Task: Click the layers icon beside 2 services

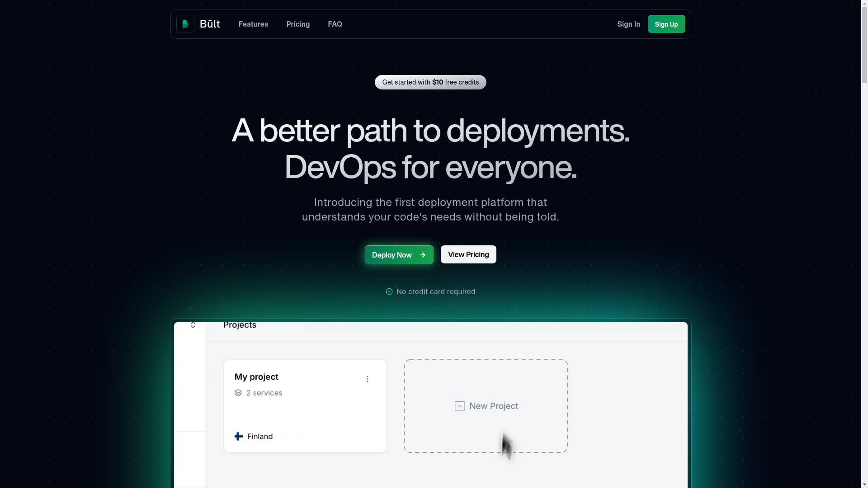Action: pos(238,393)
